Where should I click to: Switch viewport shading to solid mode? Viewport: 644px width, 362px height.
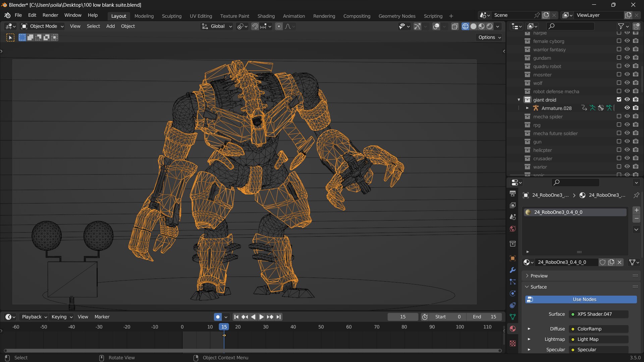pyautogui.click(x=473, y=26)
